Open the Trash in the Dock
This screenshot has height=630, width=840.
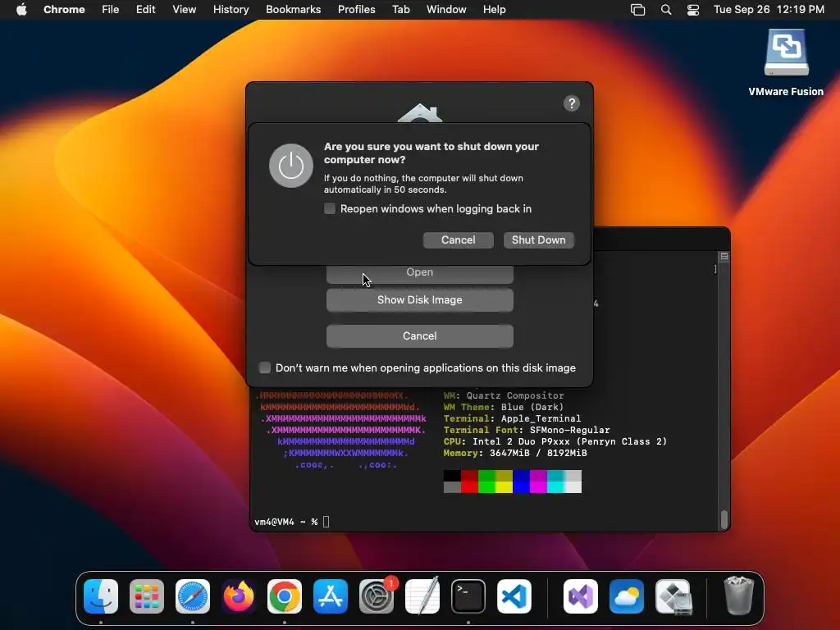pyautogui.click(x=739, y=596)
